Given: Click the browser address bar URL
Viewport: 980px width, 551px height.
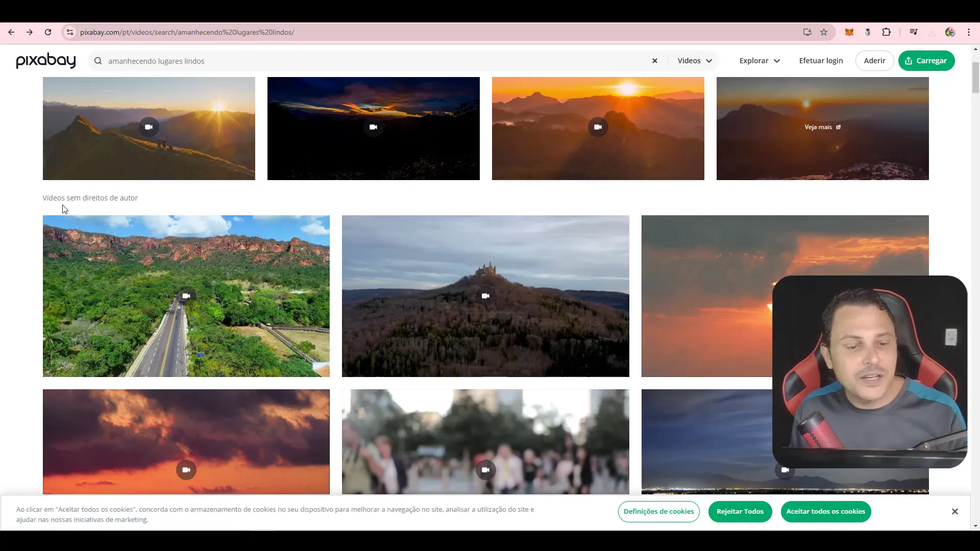Looking at the screenshot, I should coord(187,32).
